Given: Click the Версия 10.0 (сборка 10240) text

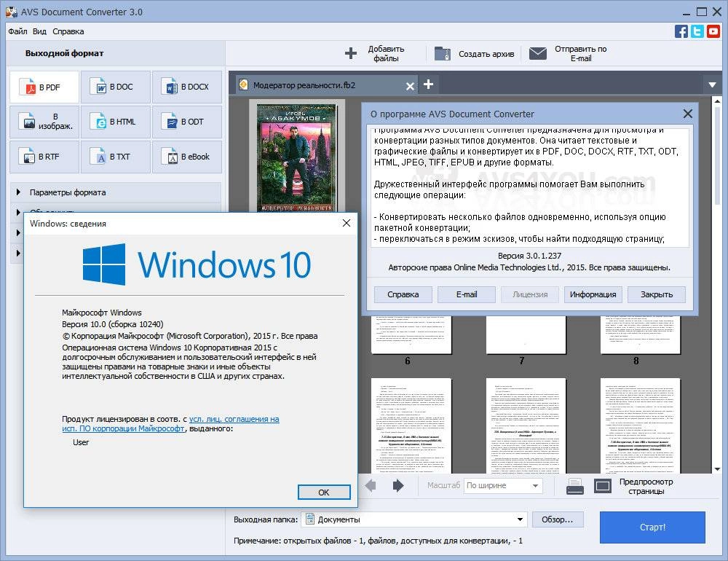Looking at the screenshot, I should pos(113,324).
